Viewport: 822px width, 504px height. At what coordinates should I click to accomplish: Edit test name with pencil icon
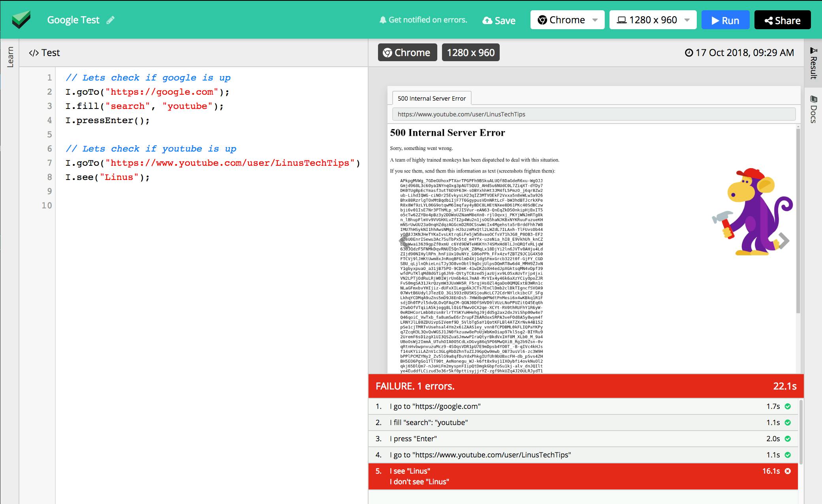click(111, 20)
